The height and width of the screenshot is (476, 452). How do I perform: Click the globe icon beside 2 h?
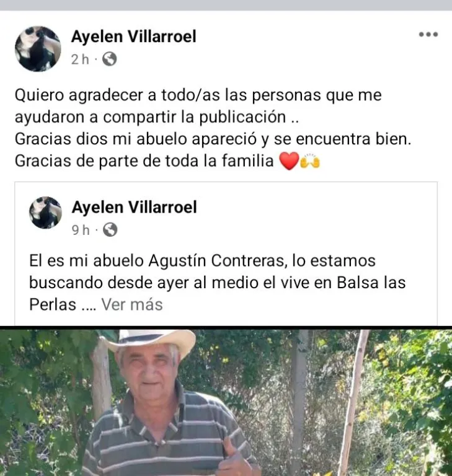[109, 59]
